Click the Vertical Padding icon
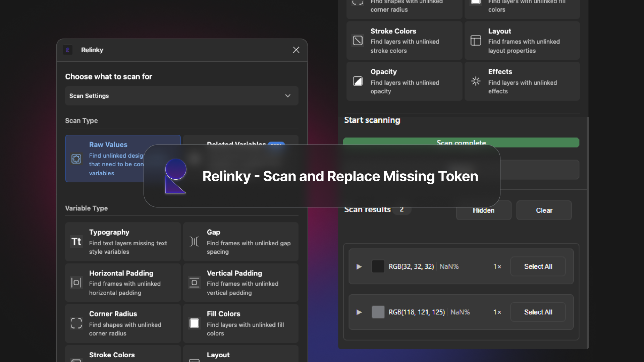The width and height of the screenshot is (644, 362). (194, 283)
